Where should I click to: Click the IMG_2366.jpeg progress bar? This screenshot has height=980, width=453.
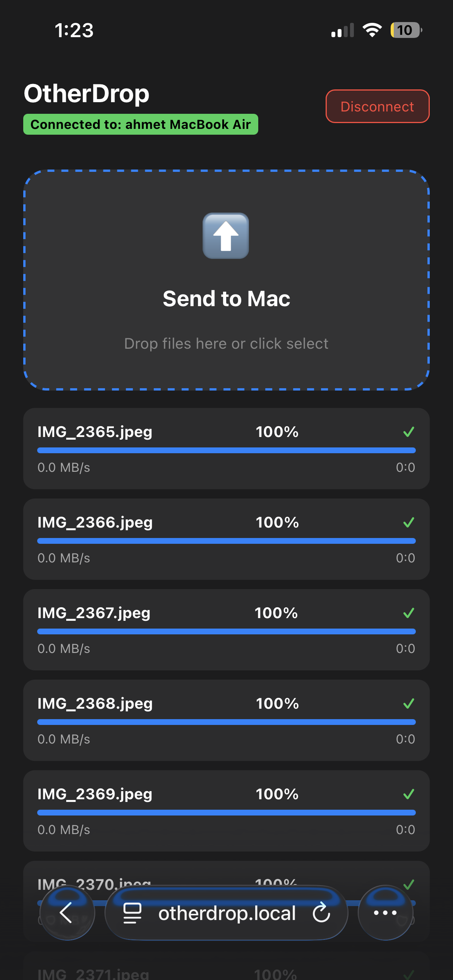pyautogui.click(x=226, y=541)
